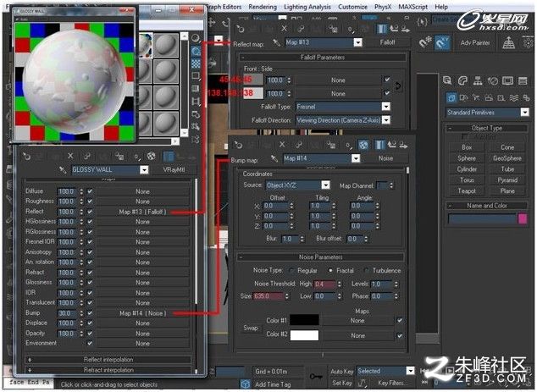Screen dimensions: 537x392
Task: Open the Motion panel icon
Action: [x=493, y=80]
